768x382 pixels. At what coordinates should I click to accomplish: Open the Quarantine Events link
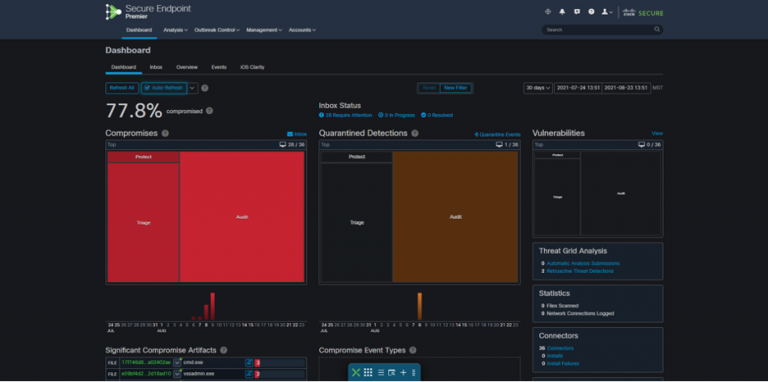coord(497,134)
